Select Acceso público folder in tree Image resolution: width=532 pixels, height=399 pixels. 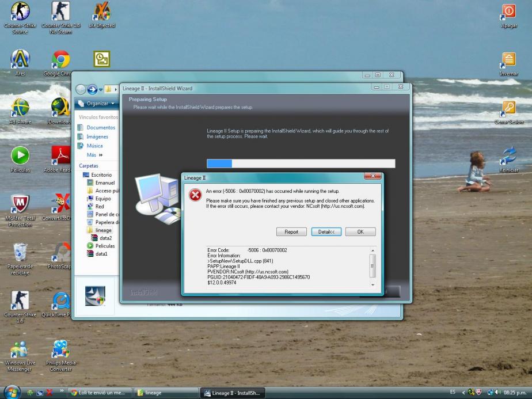[x=103, y=191]
